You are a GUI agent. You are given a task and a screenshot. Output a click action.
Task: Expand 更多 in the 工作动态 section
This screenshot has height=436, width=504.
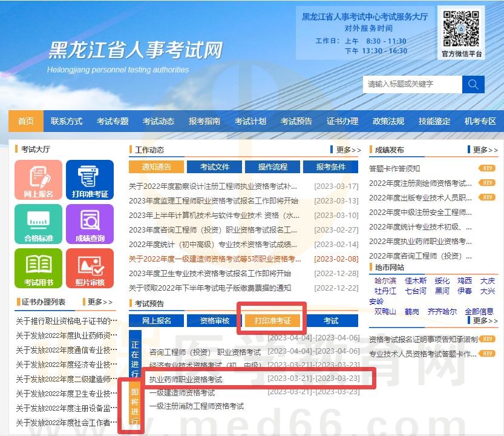(x=345, y=150)
